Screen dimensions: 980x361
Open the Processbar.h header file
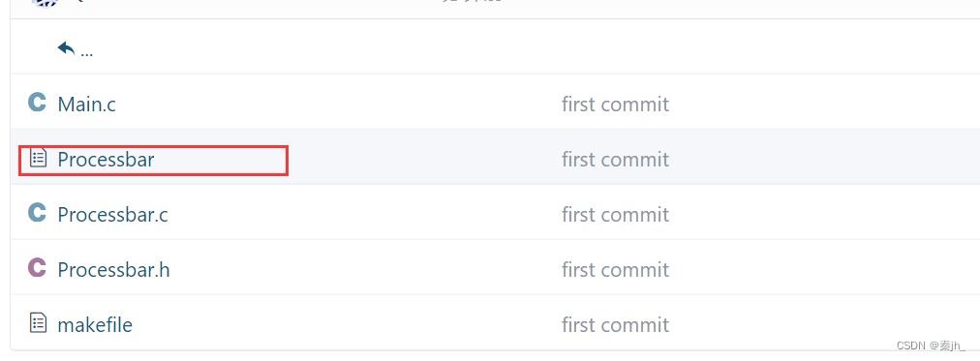[113, 269]
